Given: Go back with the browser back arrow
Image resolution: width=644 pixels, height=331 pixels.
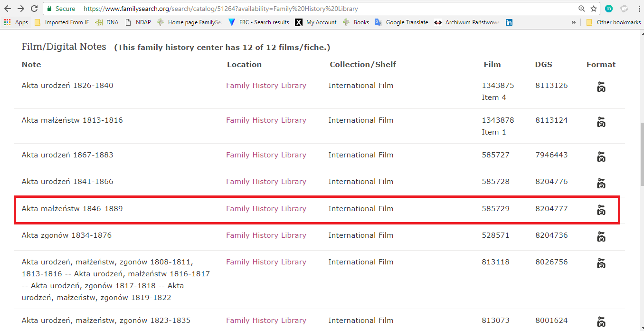Looking at the screenshot, I should coord(8,9).
